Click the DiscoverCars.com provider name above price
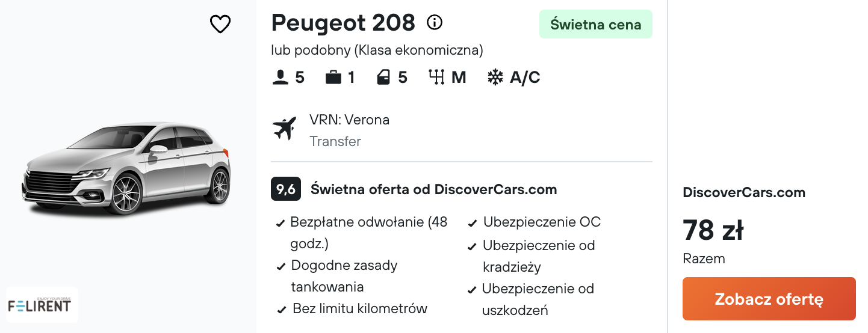 tap(744, 192)
